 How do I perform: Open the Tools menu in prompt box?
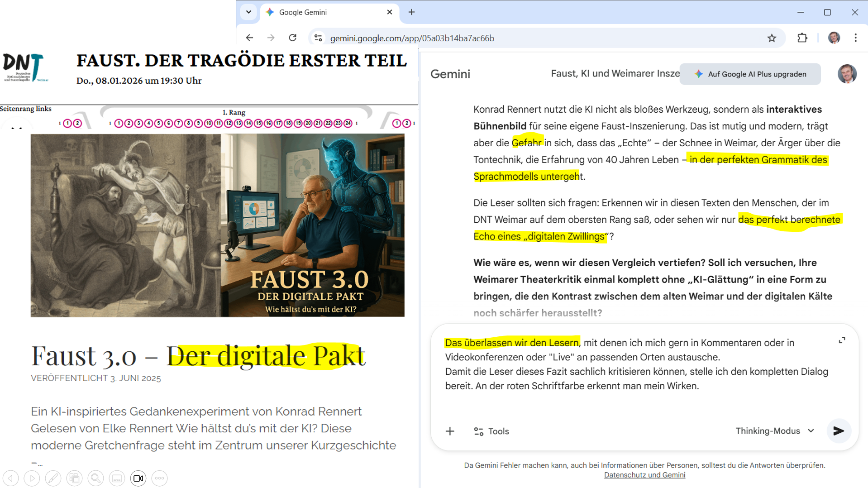pyautogui.click(x=491, y=431)
